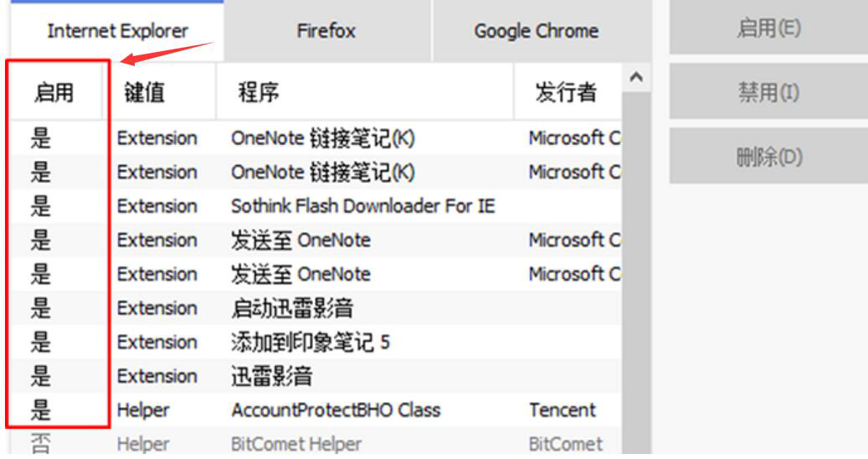
Task: Select the Google Chrome tab
Action: [536, 32]
